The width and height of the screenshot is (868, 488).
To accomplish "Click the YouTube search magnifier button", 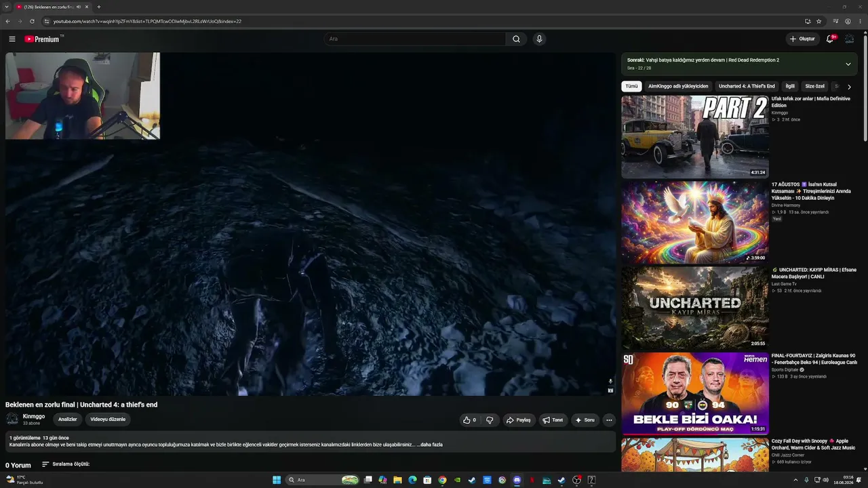I will (x=516, y=39).
